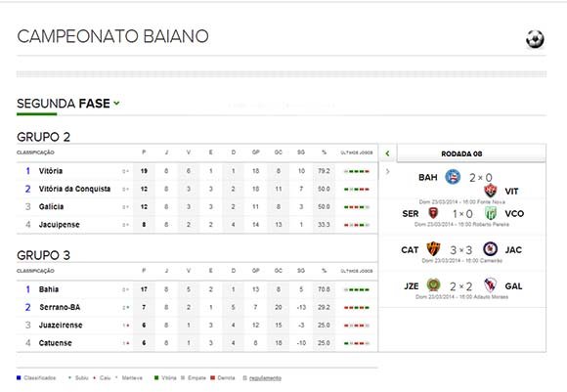Go to next round with gray arrow
Image resolution: width=567 pixels, height=392 pixels.
(387, 171)
